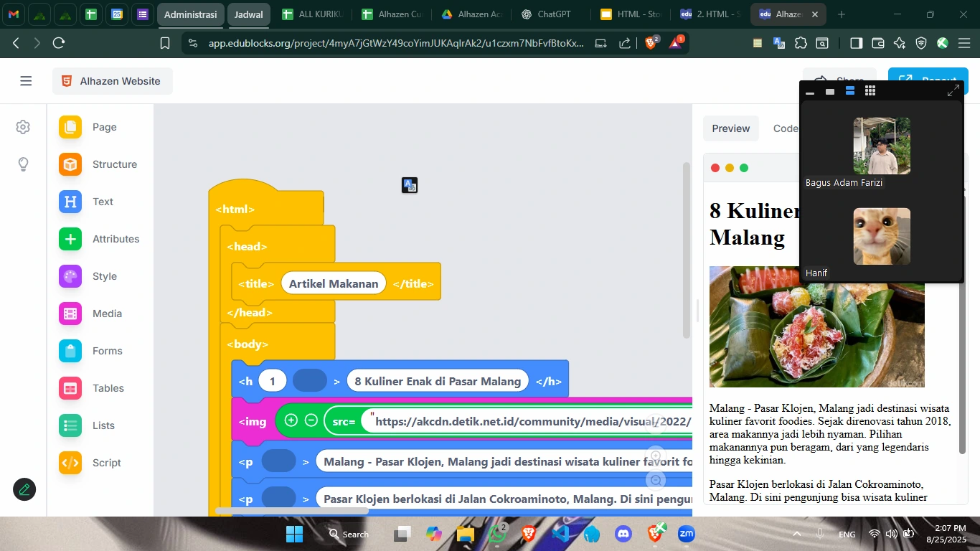
Task: Open the Tables blocks category
Action: coord(108,388)
